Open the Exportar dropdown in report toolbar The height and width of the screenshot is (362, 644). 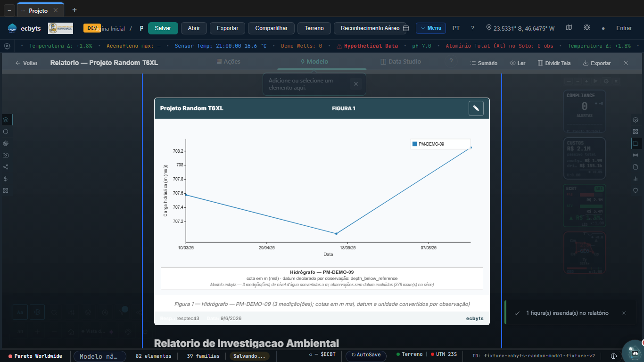(x=597, y=63)
